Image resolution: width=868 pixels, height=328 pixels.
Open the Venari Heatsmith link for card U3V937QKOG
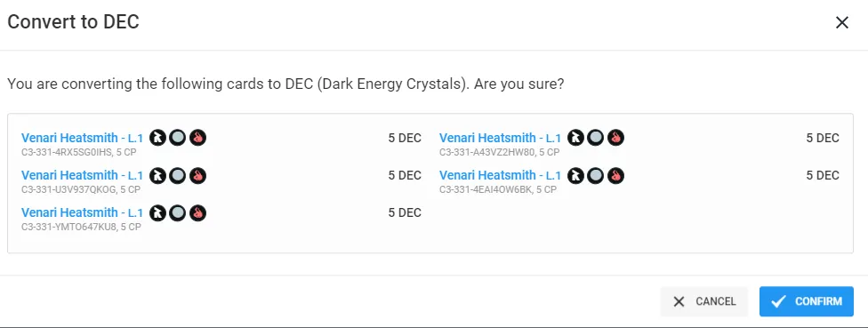pos(82,175)
